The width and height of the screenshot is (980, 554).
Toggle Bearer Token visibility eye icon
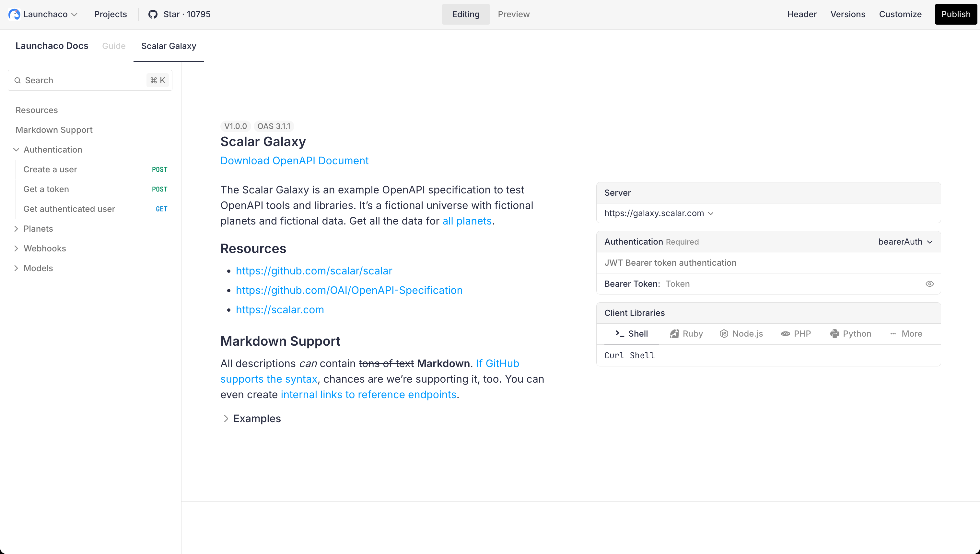(x=929, y=284)
